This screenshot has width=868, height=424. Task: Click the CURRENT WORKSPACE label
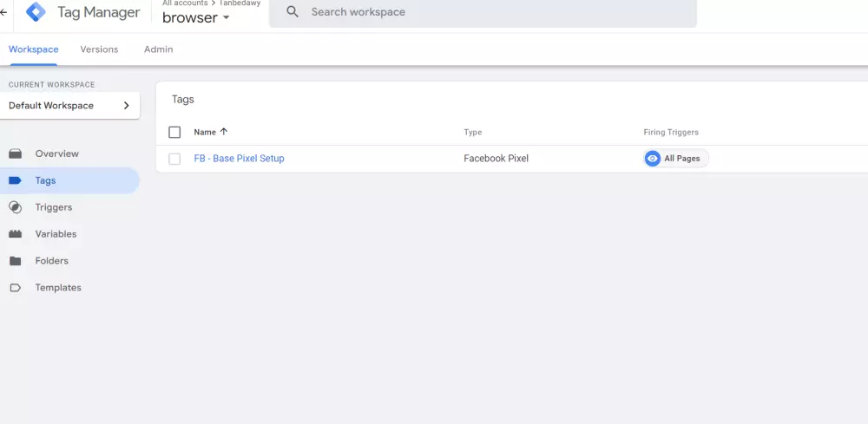[x=52, y=85]
